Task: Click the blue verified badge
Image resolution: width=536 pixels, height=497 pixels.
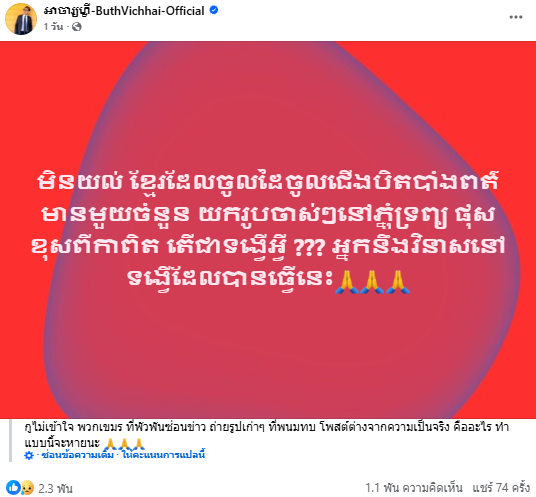Action: click(214, 11)
